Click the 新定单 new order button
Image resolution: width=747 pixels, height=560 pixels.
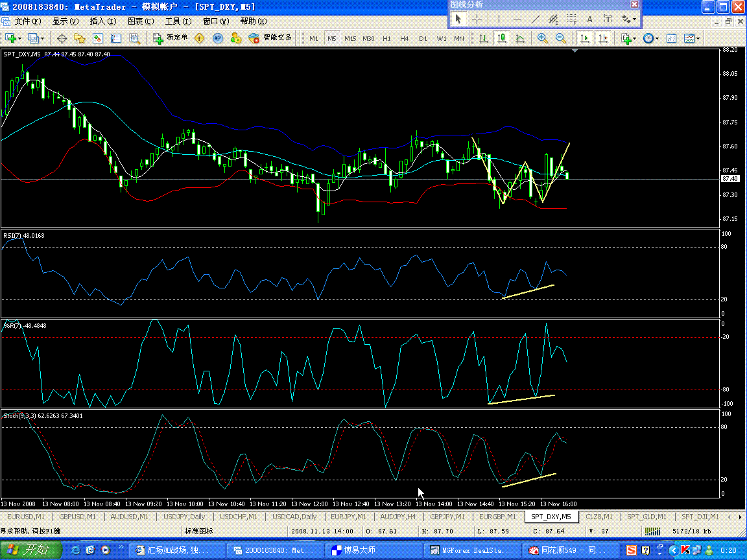click(170, 38)
